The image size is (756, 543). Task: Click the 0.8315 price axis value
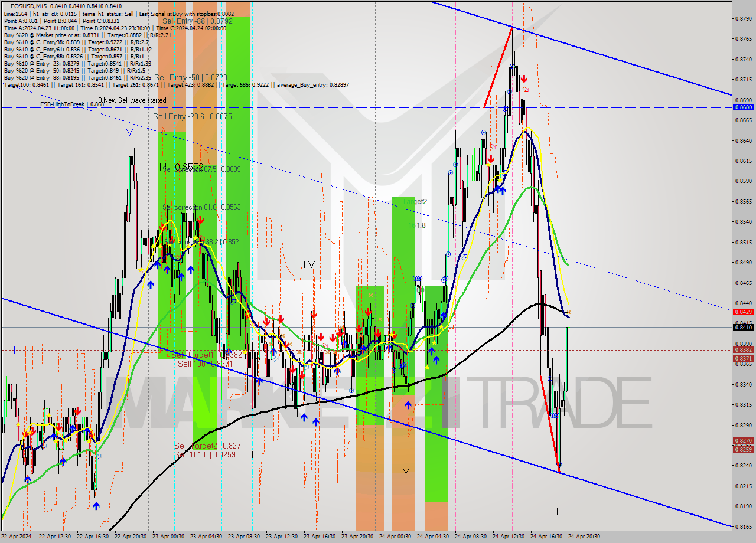click(x=743, y=405)
